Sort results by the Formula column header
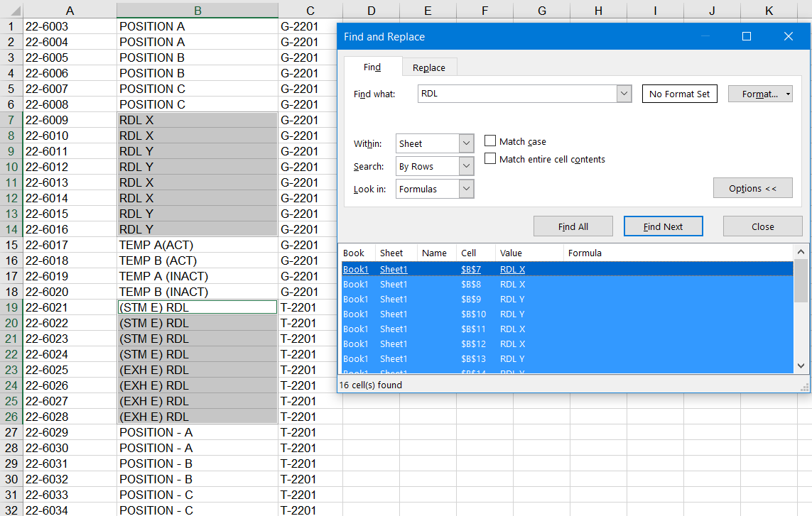 click(x=678, y=253)
